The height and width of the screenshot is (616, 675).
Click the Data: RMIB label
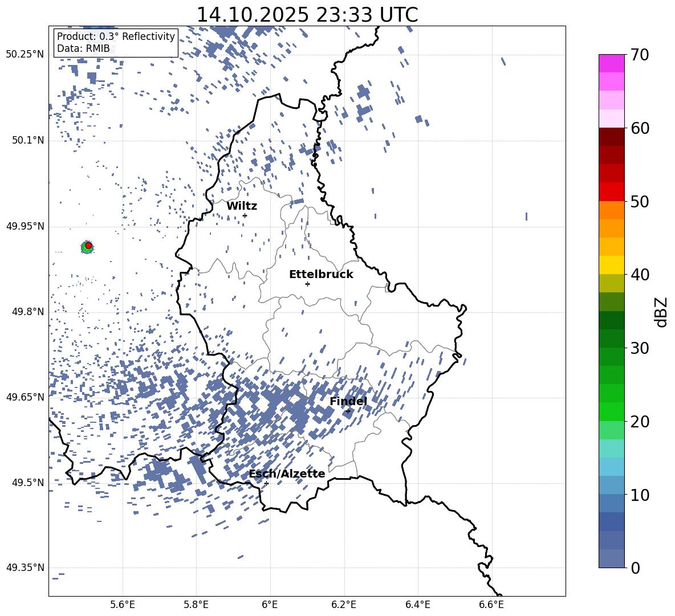[x=83, y=48]
